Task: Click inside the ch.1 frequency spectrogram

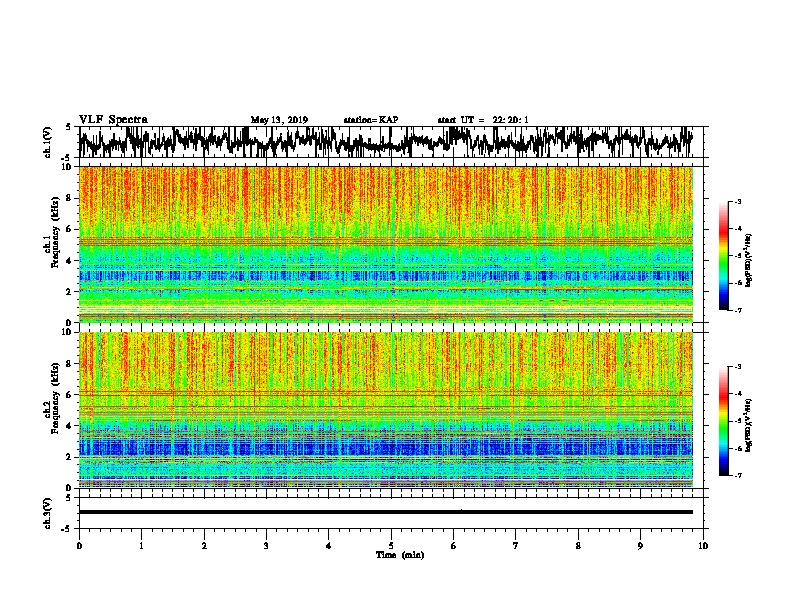Action: [x=386, y=244]
